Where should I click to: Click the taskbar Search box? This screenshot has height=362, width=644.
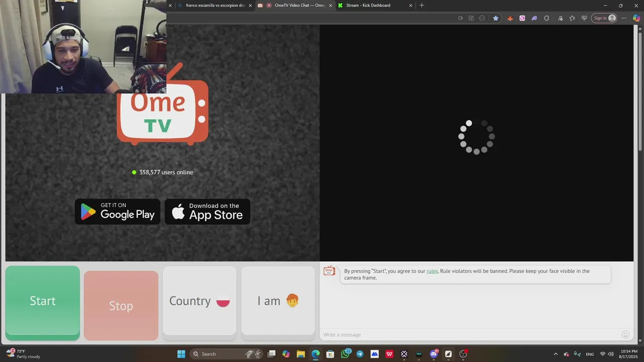coord(226,354)
